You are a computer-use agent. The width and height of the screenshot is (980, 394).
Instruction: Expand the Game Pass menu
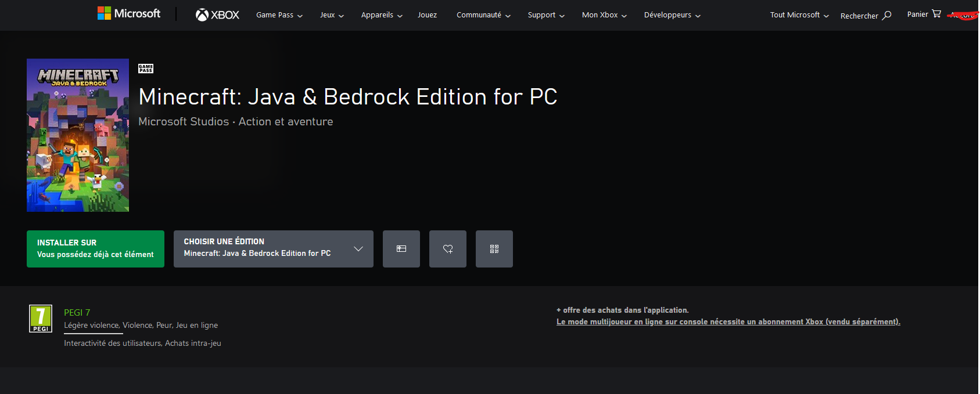279,15
